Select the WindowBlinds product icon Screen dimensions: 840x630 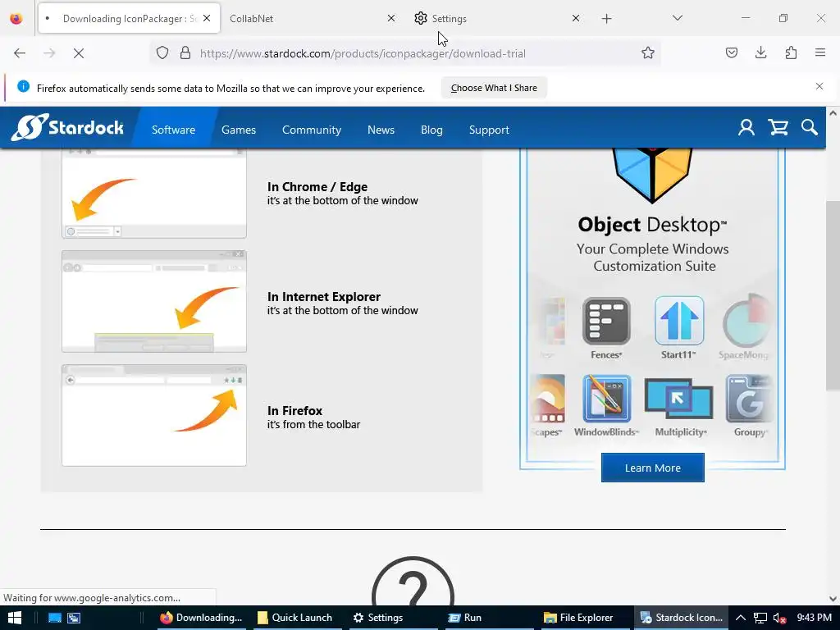pos(606,399)
